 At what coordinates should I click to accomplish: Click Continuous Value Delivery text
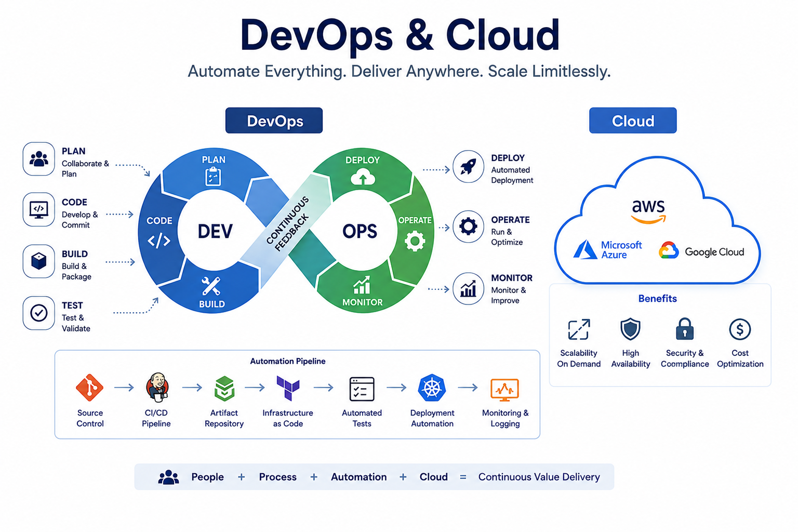(x=539, y=477)
